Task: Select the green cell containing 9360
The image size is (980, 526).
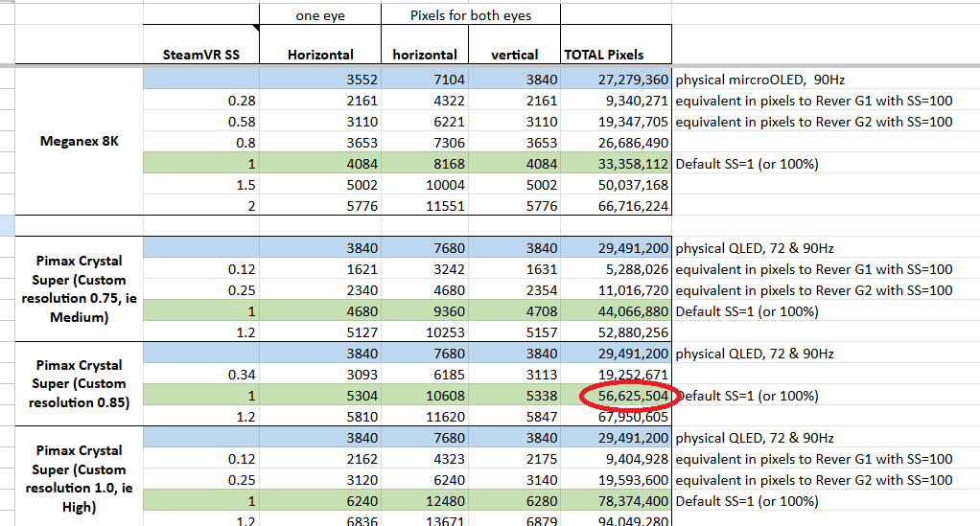Action: coord(425,311)
